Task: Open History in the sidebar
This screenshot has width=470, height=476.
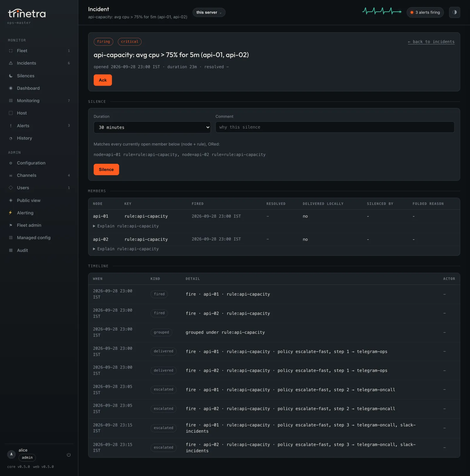Action: (x=39, y=138)
